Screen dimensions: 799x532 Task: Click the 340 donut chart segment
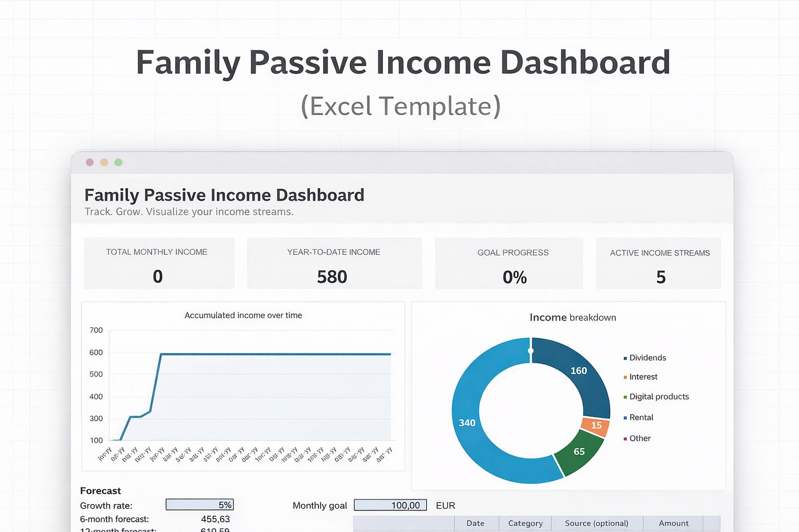pos(467,423)
